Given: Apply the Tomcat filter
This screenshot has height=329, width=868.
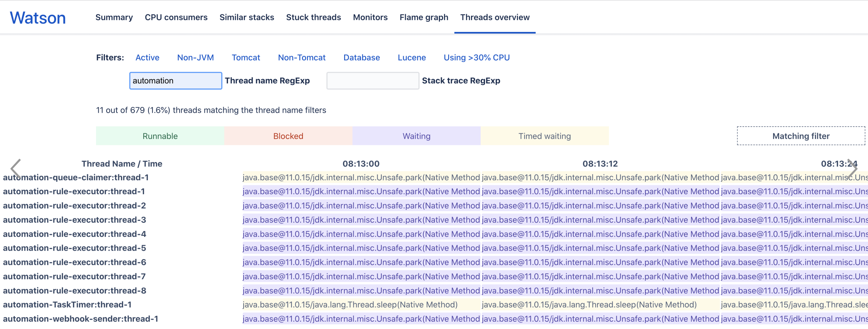Looking at the screenshot, I should click(x=246, y=57).
